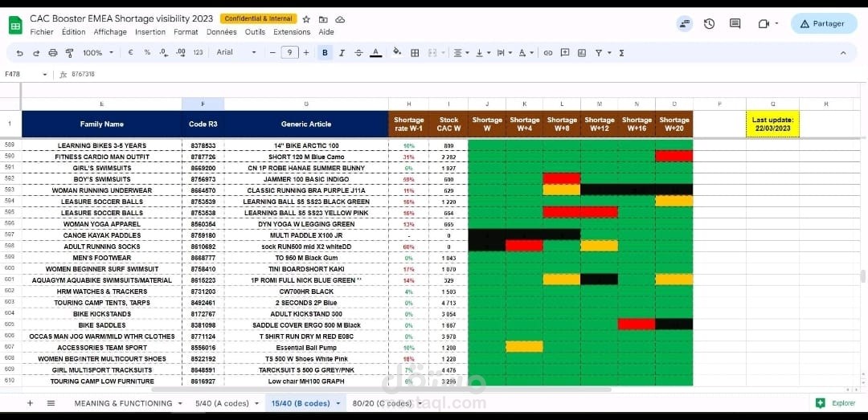Increase font size with plus button
Screen dimensions: 868x420
pos(306,52)
